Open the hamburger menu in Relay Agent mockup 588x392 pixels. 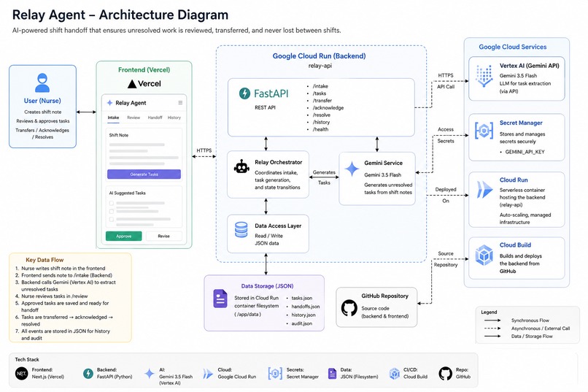coord(180,102)
